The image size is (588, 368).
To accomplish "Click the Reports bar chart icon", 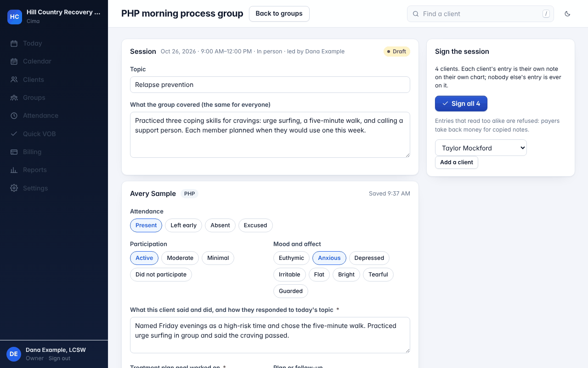I will (14, 170).
